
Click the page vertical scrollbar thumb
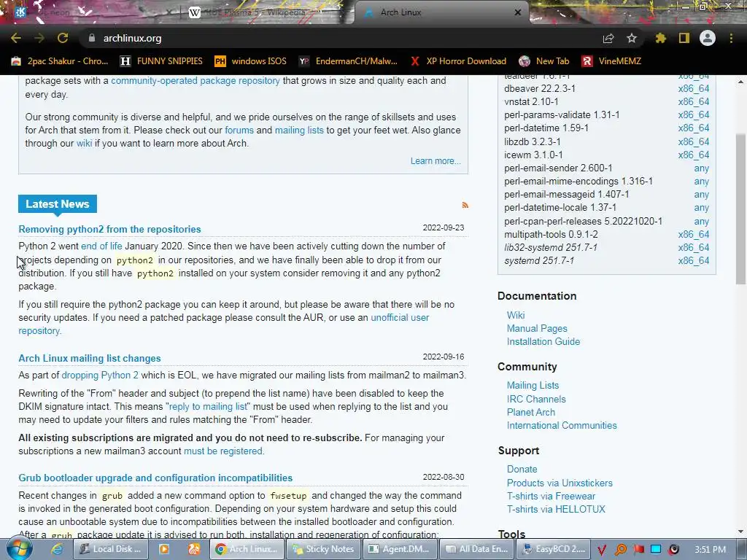[x=741, y=209]
